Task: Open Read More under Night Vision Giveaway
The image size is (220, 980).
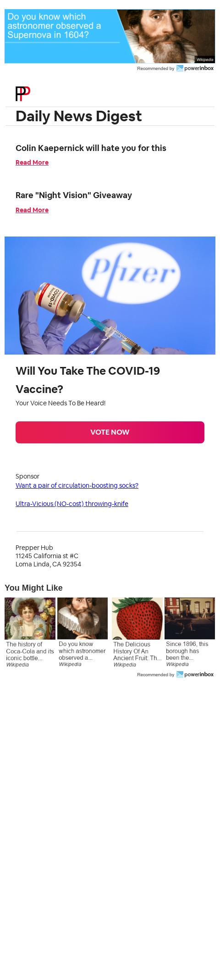Action: click(32, 210)
